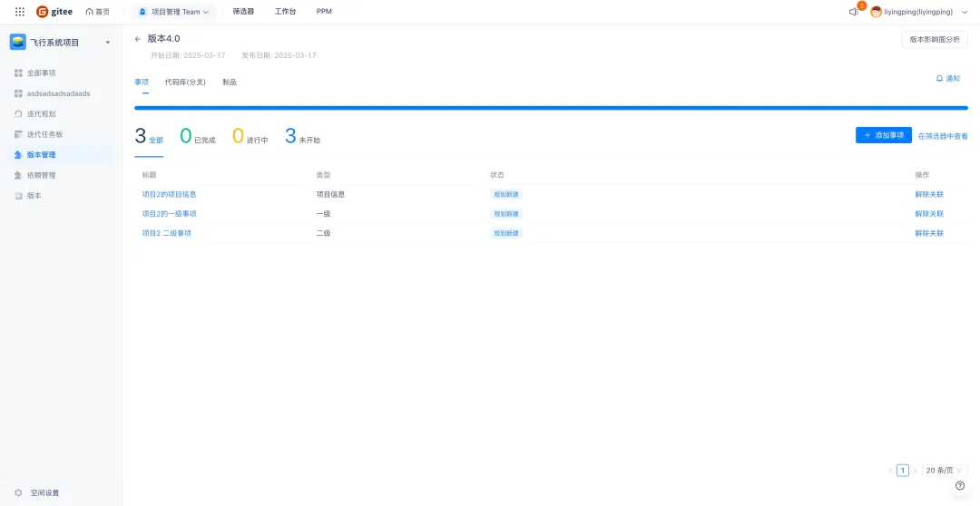Click the version progress bar
This screenshot has height=506, width=980.
(551, 108)
